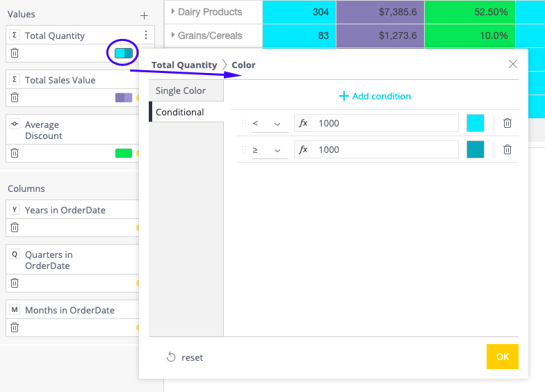This screenshot has height=392, width=545.
Task: Click the Quarters in OrderDate label
Action: tap(49, 260)
